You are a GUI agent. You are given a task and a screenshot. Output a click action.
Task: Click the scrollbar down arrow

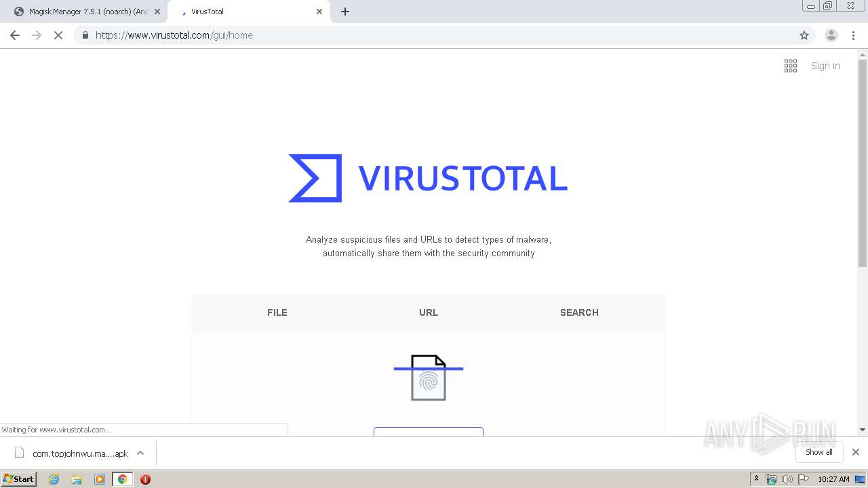pos(863,430)
